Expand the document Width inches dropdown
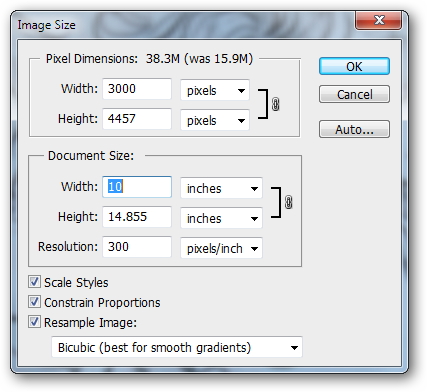Screen dimensions: 427x392 point(222,188)
